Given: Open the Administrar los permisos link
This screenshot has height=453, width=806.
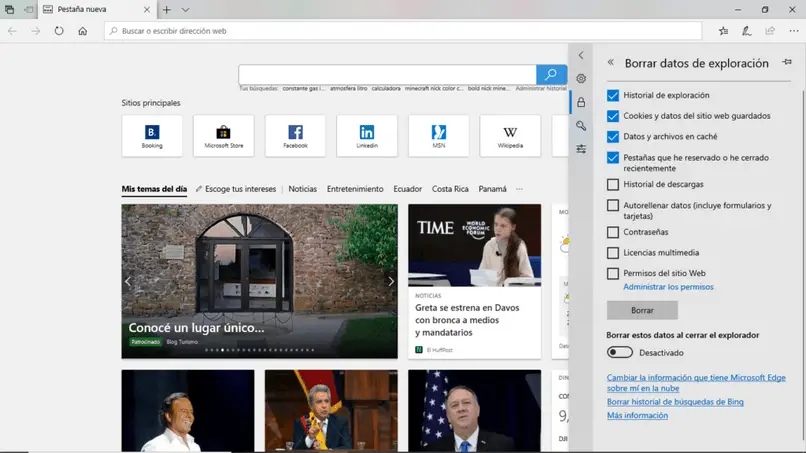Looking at the screenshot, I should (x=668, y=287).
